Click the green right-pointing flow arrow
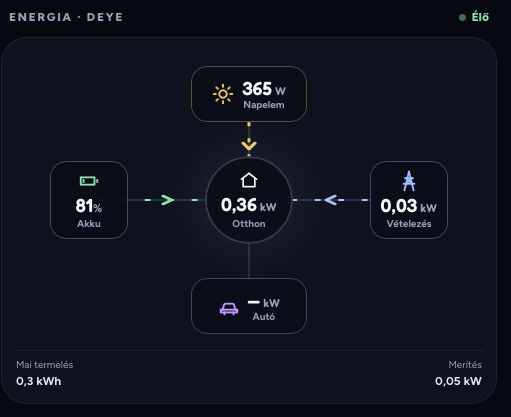 pos(167,200)
